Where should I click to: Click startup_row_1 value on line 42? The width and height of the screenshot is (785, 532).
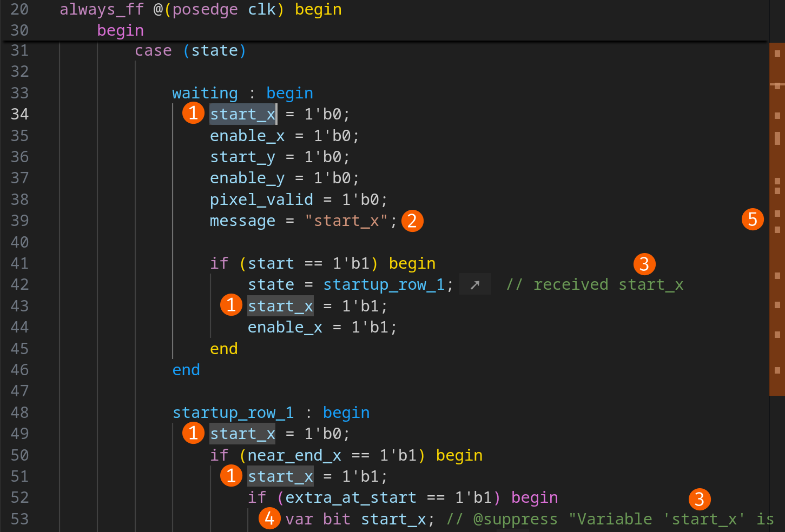(x=384, y=285)
